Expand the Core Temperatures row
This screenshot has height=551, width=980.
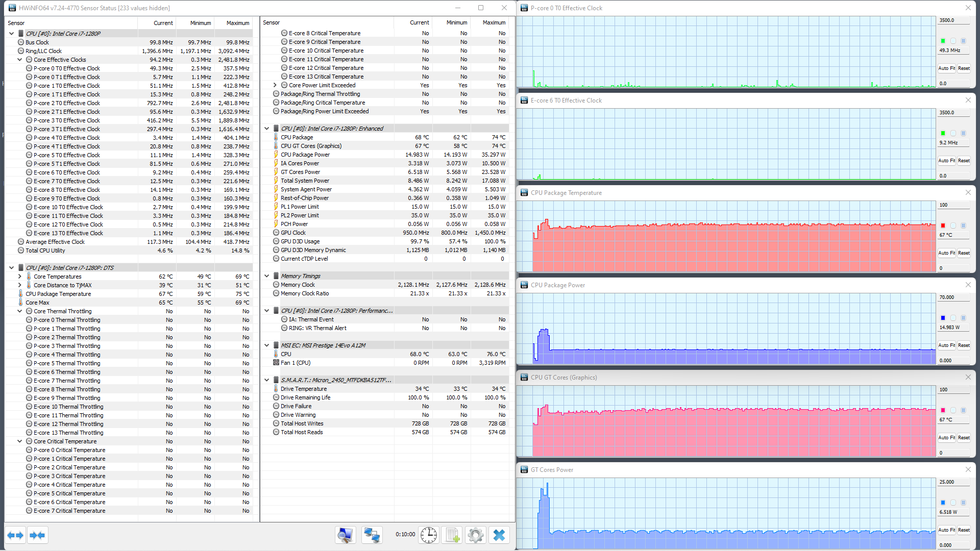point(20,277)
